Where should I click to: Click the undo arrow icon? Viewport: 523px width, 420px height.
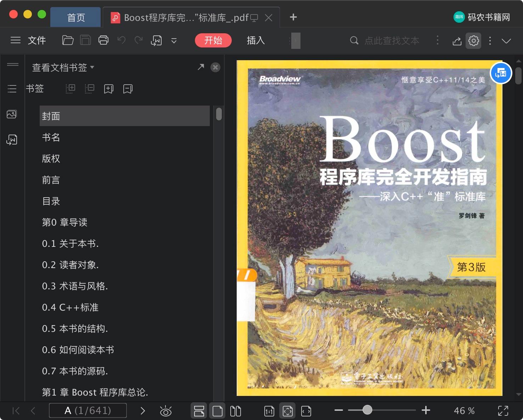coord(122,40)
